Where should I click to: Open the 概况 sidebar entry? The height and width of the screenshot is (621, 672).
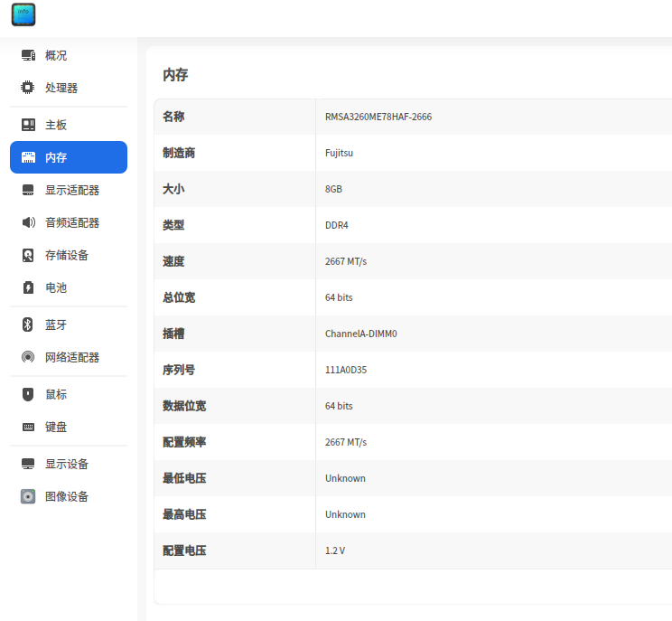(69, 55)
